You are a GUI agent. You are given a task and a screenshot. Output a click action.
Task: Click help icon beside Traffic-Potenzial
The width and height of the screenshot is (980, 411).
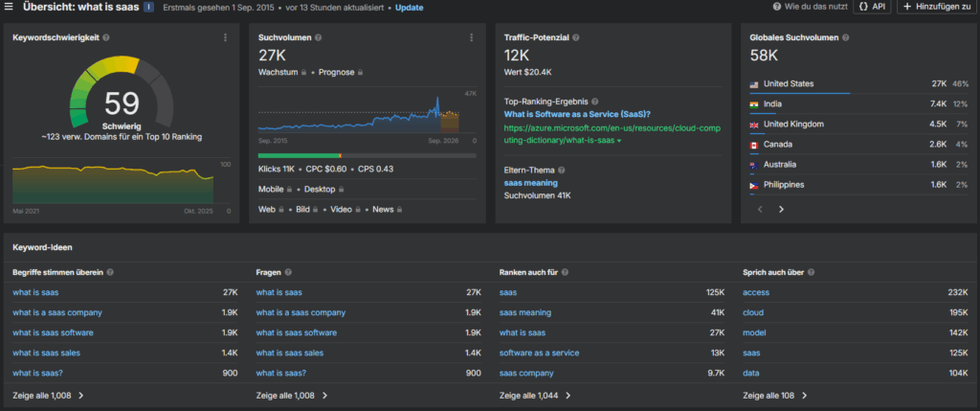(575, 37)
